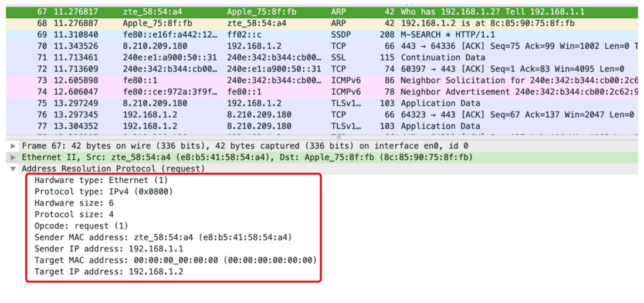
Task: Select packet 75 TLSv1 Application Data
Action: tap(322, 103)
